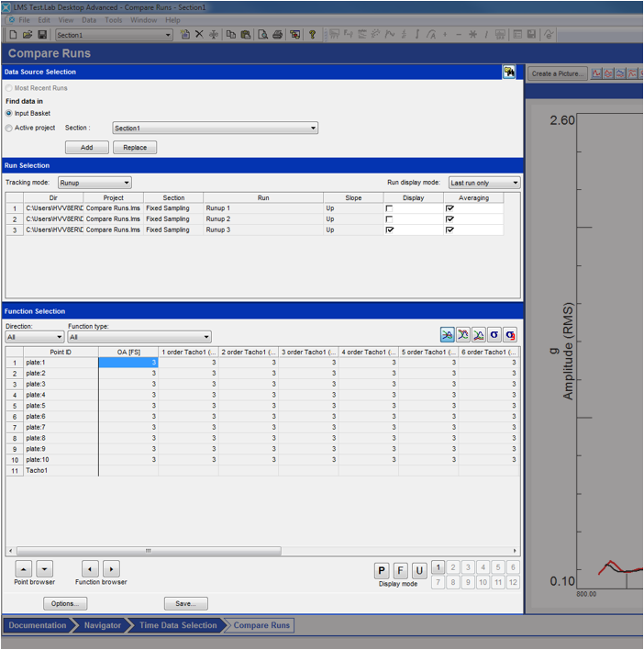Click the blue sigma statistics icon
Image resolution: width=644 pixels, height=650 pixels.
click(x=494, y=335)
